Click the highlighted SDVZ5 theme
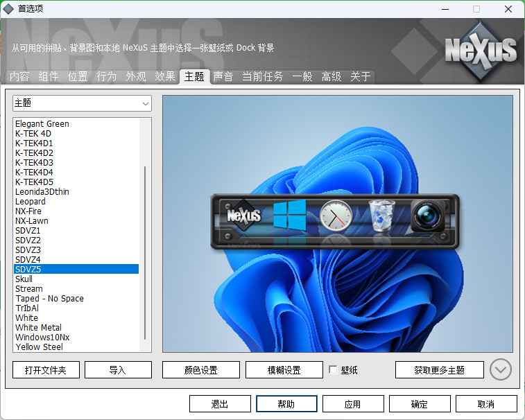Screen dimensions: 525x420 point(76,269)
